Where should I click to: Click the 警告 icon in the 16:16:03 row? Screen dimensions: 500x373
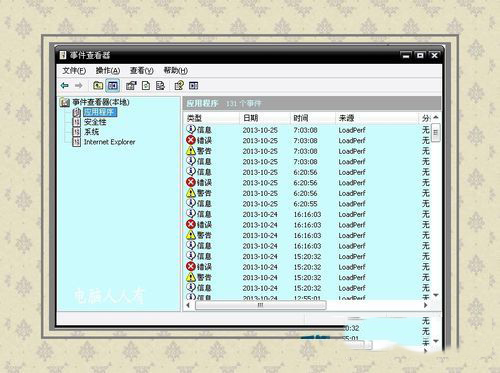(x=191, y=235)
